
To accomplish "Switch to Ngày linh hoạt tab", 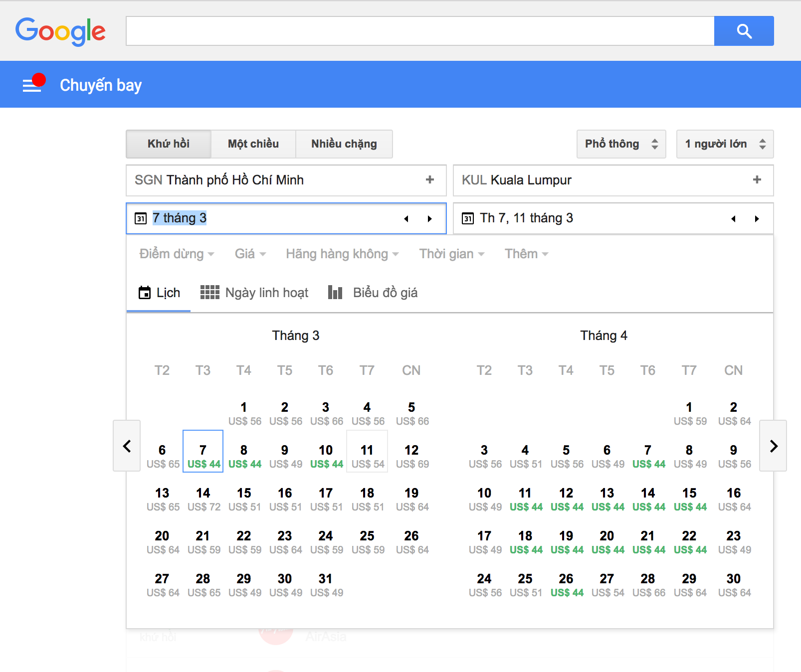I will point(254,293).
